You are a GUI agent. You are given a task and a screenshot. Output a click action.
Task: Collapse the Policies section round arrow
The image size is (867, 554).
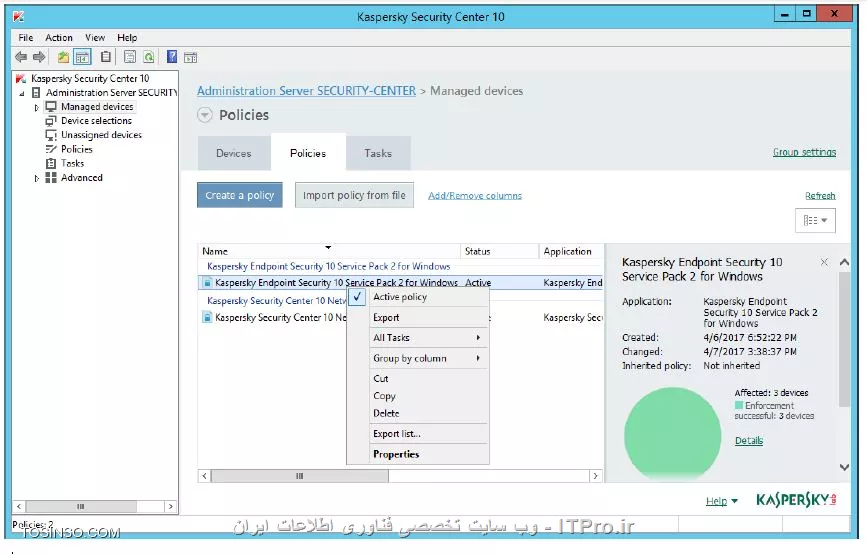pyautogui.click(x=205, y=115)
